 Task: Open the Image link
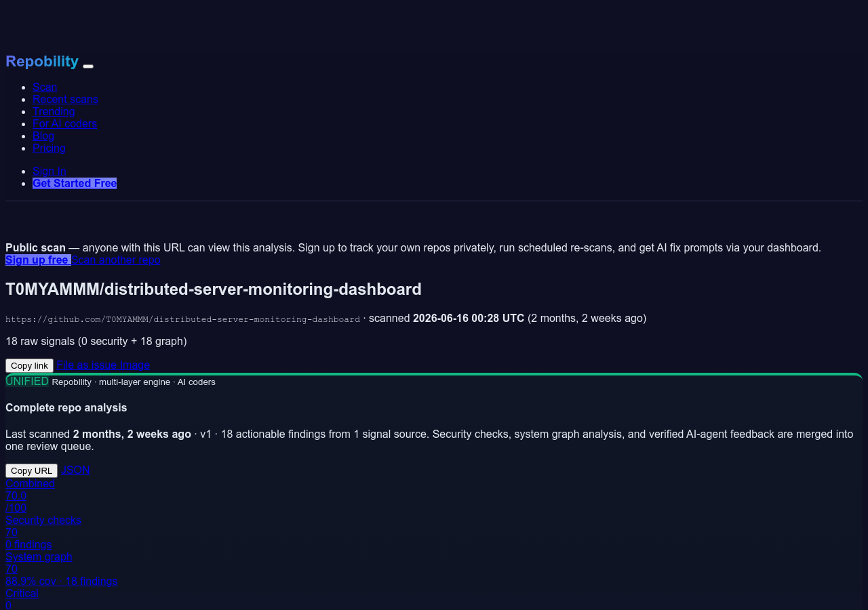click(x=135, y=365)
